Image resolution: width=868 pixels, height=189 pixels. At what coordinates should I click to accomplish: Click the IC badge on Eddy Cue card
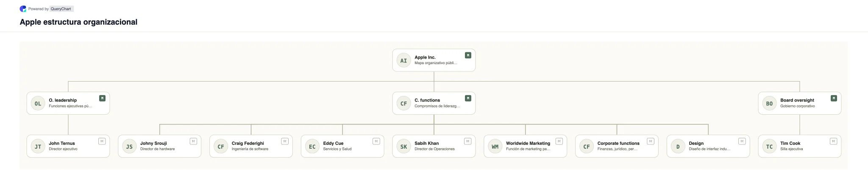coord(376,141)
